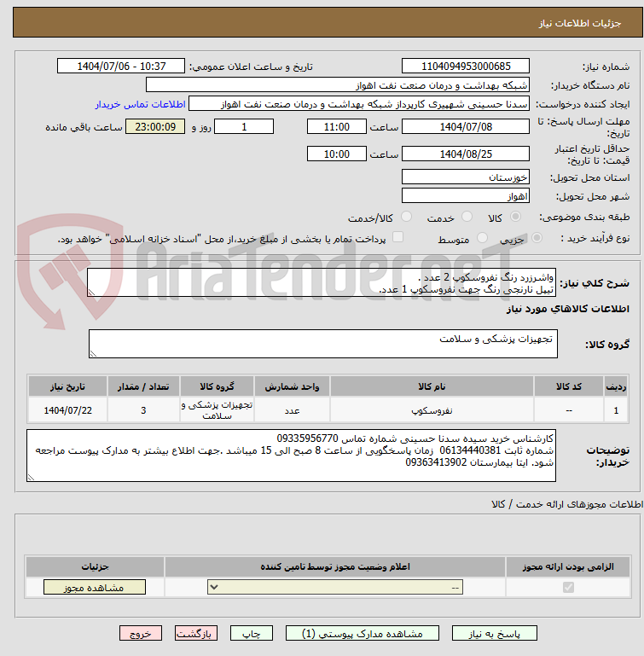Click the جزئیات اطلاعات نیاز page title
Image resolution: width=644 pixels, height=656 pixels.
tap(579, 23)
